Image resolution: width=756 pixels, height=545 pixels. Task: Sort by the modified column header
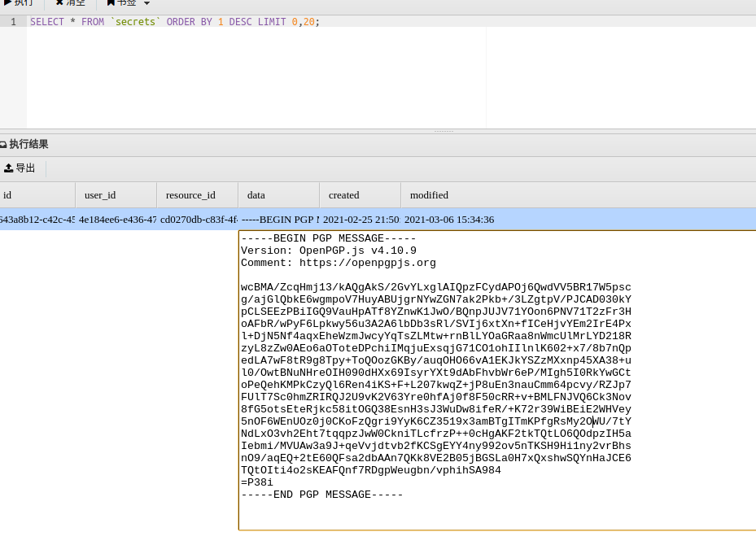click(429, 195)
